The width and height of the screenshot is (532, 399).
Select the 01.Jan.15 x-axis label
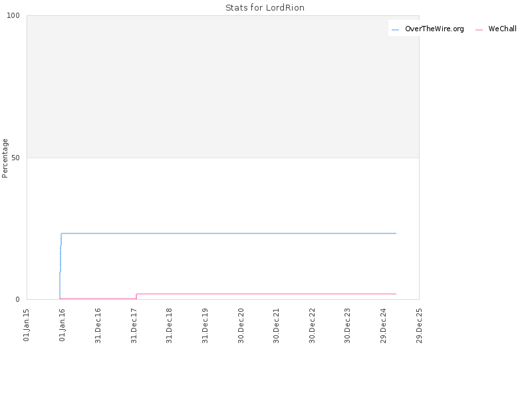[27, 325]
